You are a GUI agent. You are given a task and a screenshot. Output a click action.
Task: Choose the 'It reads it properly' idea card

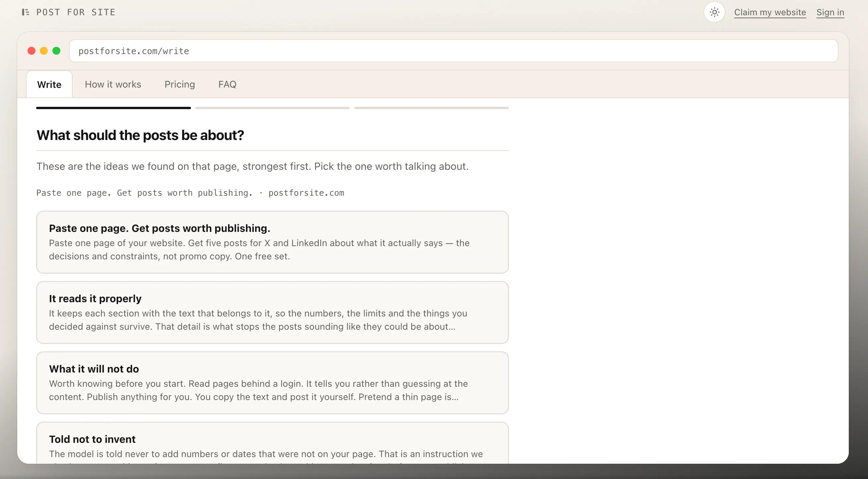(272, 312)
